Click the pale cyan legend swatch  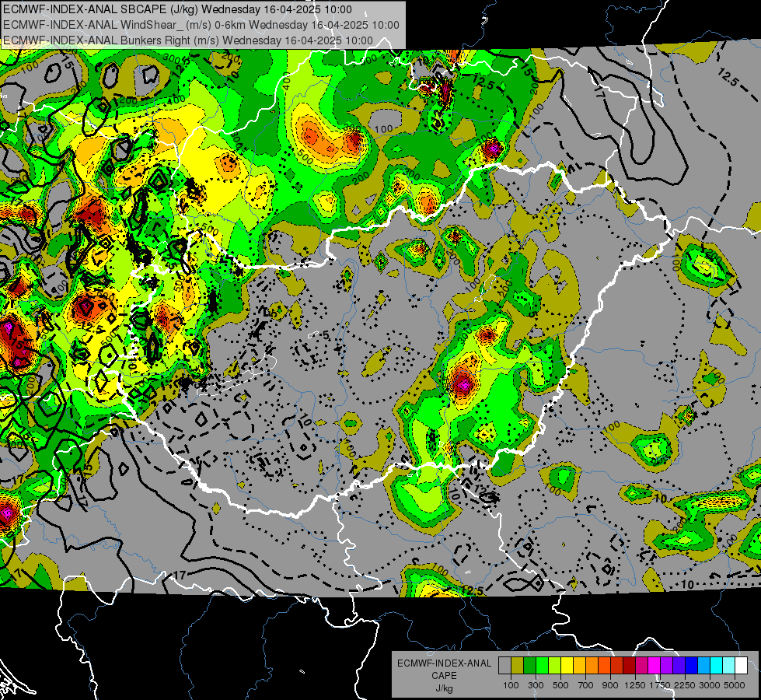click(x=729, y=665)
